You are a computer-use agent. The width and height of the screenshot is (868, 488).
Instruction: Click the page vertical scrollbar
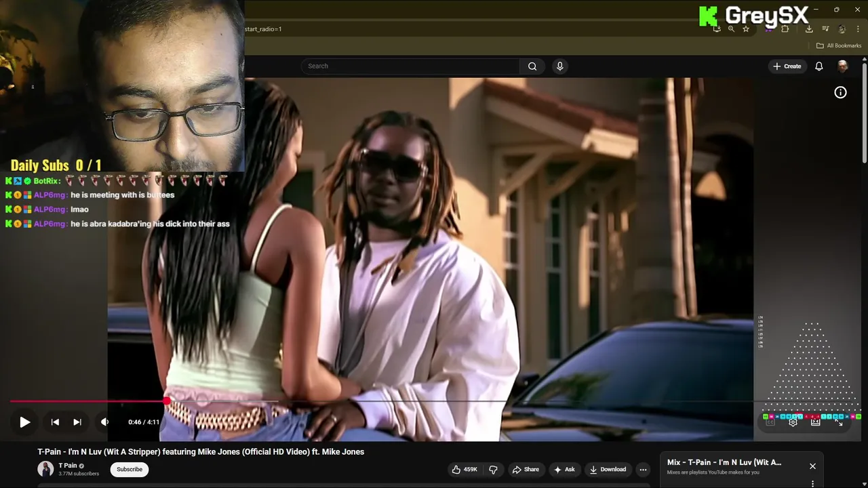(865, 112)
